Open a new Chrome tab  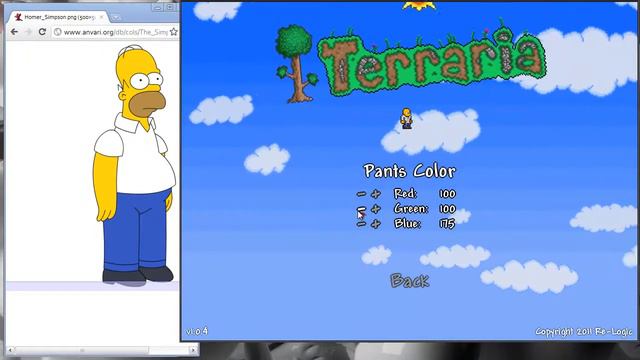(116, 18)
